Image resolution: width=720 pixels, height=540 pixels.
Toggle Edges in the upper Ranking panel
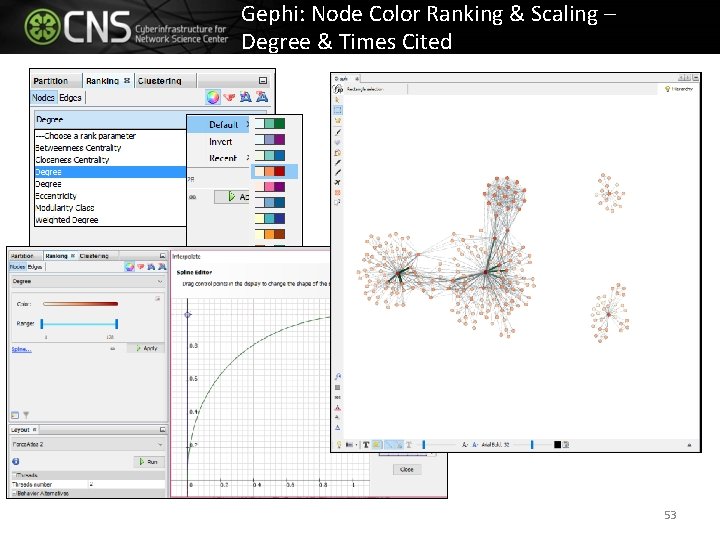tap(70, 97)
